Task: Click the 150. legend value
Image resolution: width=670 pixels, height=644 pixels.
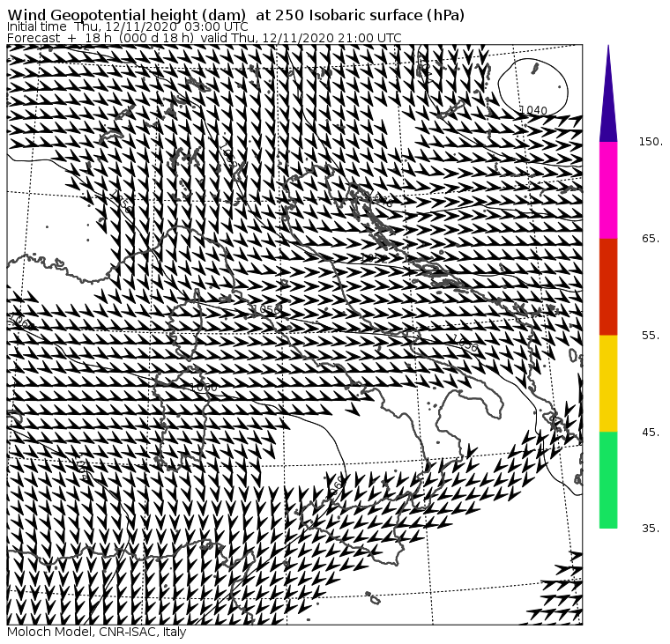Action: [651, 141]
